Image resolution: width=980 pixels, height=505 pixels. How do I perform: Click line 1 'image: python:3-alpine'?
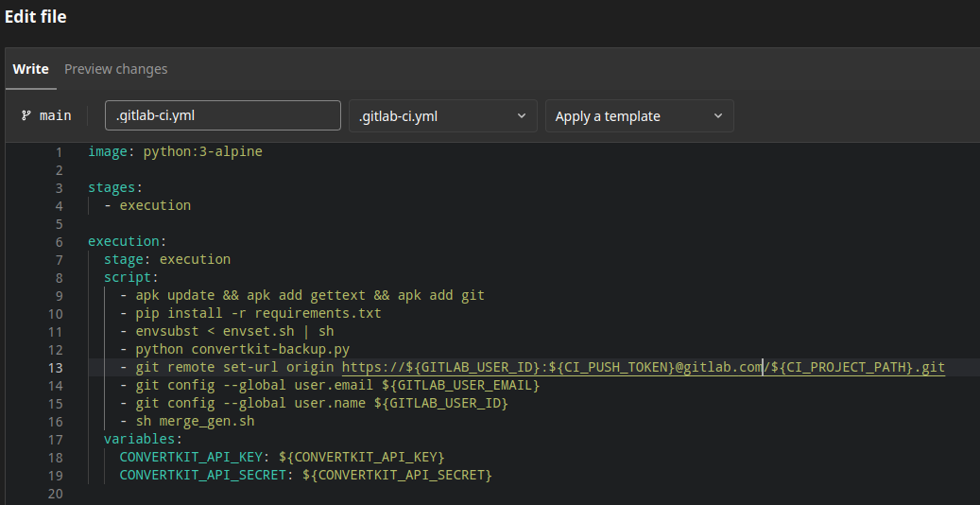point(175,151)
